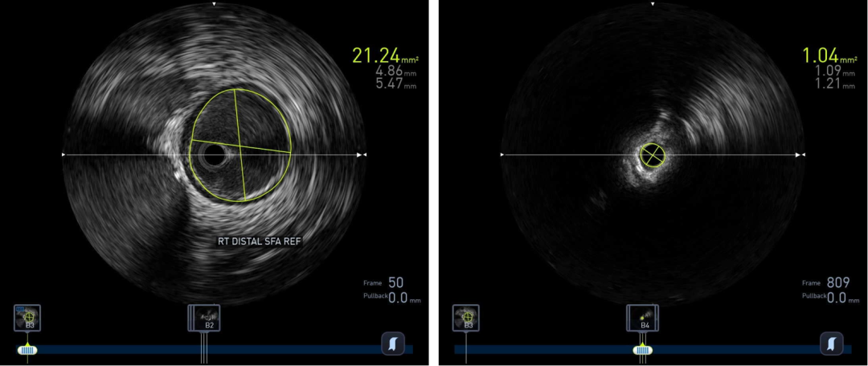Open the B3 bookmark thumbnail in left panel

coord(28,318)
